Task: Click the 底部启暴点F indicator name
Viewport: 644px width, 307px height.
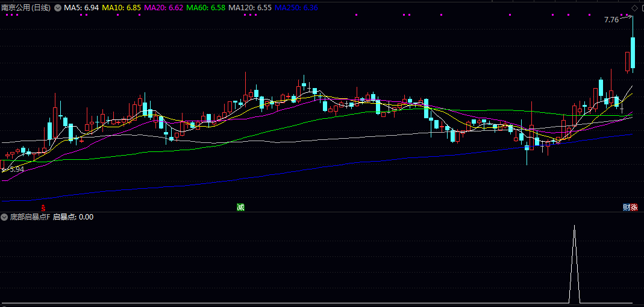Action: point(30,217)
